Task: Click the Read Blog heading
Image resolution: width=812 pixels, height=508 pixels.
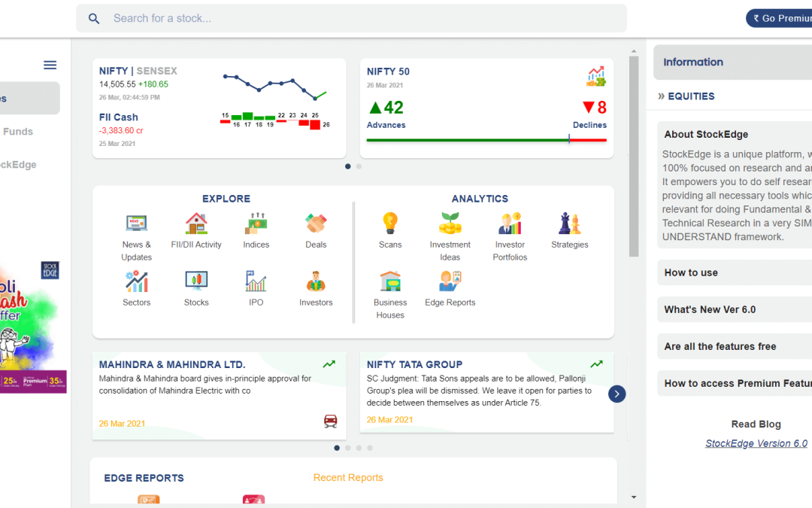Action: [756, 424]
